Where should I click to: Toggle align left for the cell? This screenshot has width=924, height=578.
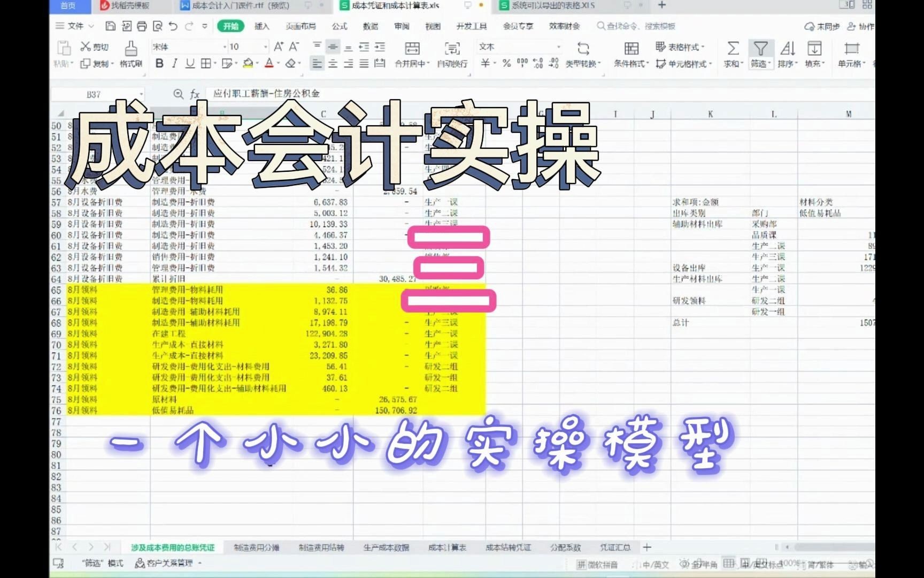click(317, 64)
